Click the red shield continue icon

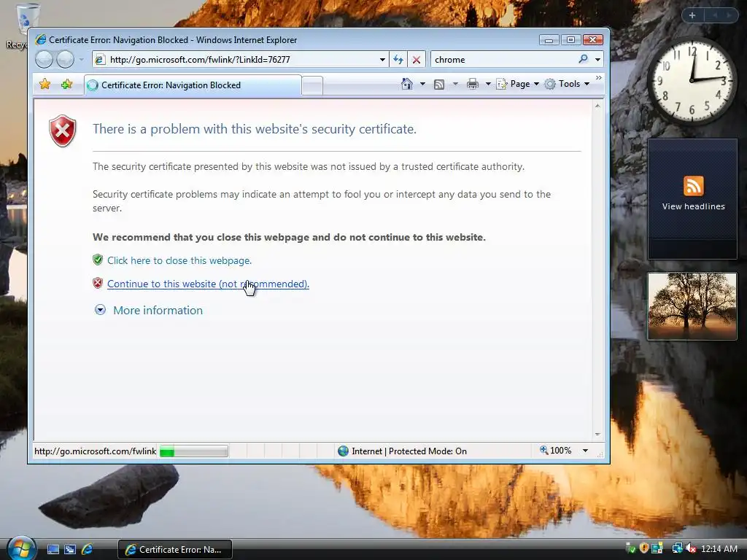[x=98, y=284]
